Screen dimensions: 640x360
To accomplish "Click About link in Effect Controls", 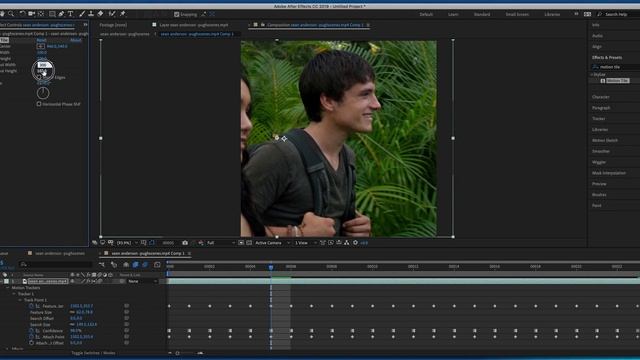I will point(76,40).
